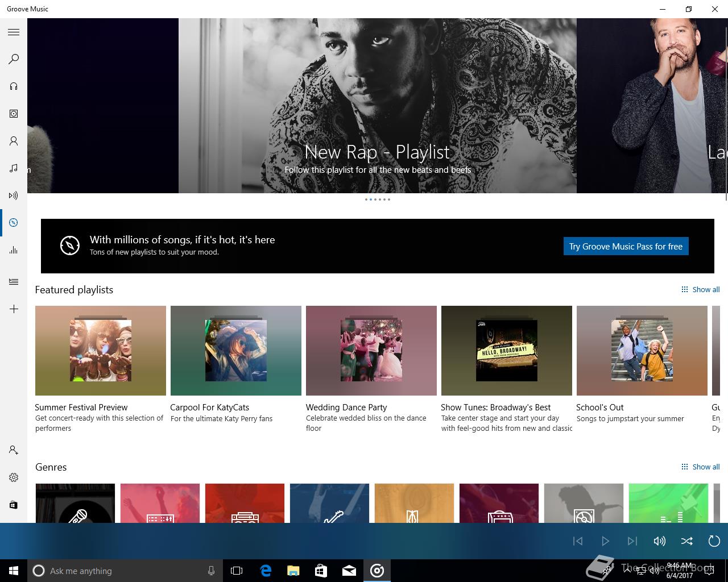
Task: Open Task View on the taskbar
Action: [x=237, y=571]
